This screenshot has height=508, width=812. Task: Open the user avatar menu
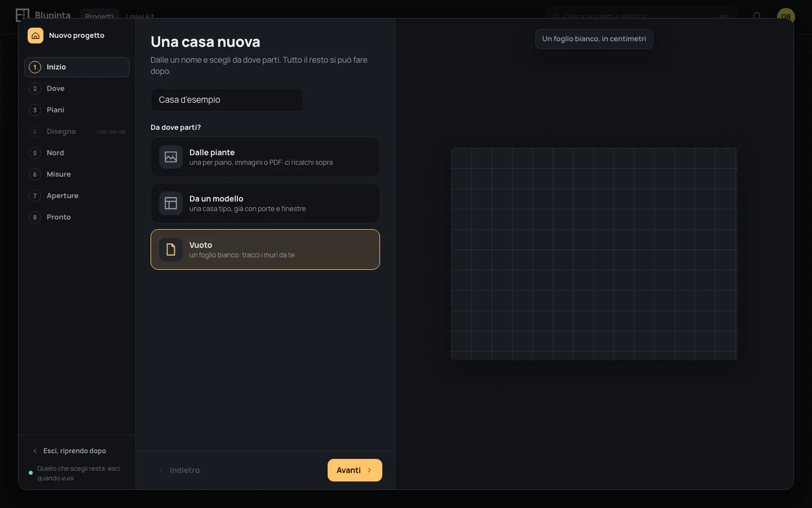point(786,16)
